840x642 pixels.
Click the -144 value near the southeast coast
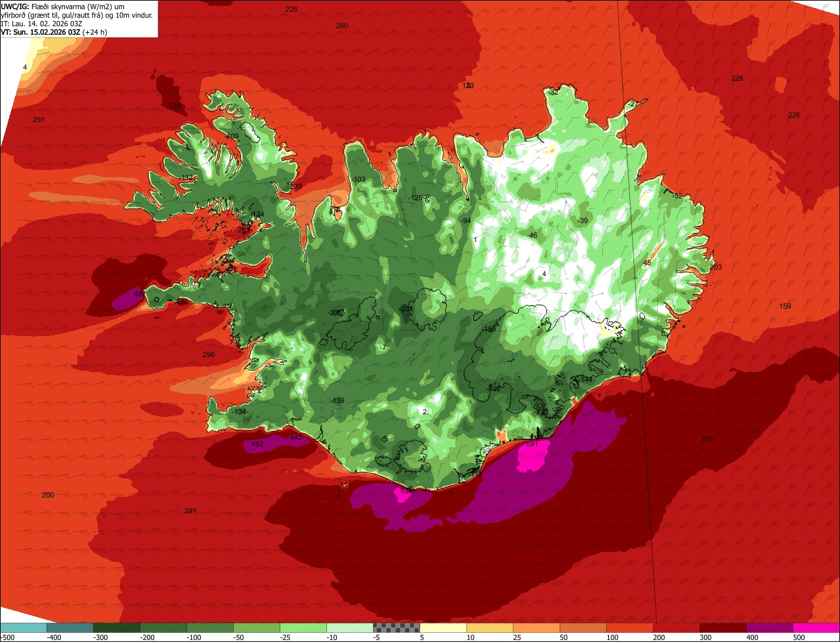585,379
